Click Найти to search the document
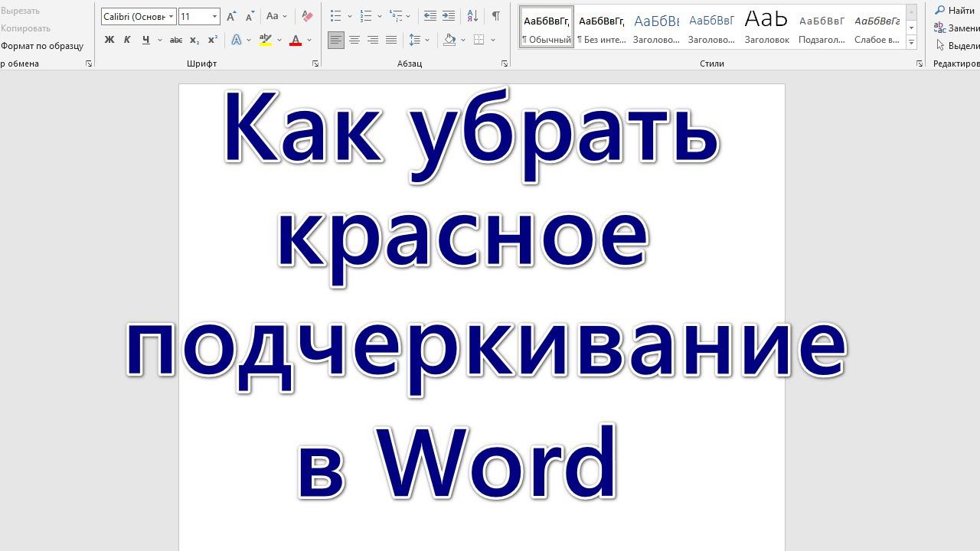The width and height of the screenshot is (980, 551). (x=955, y=11)
